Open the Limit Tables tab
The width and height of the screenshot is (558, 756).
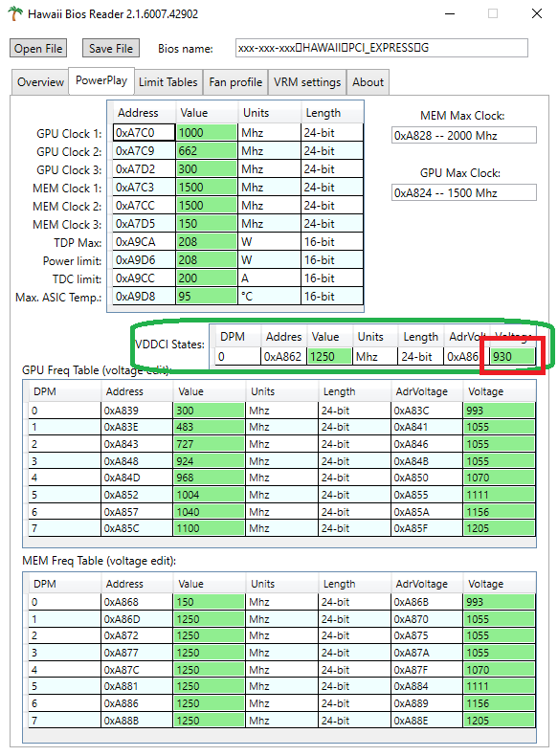pos(167,82)
